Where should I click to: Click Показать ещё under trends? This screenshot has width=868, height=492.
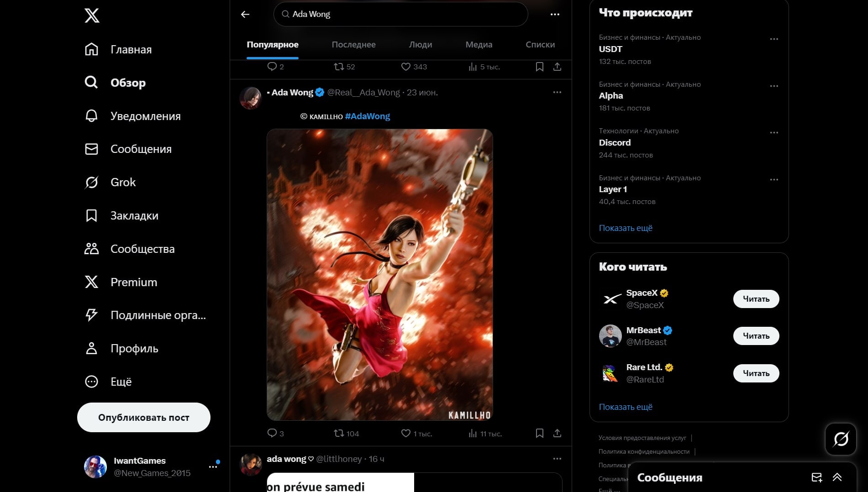[626, 228]
